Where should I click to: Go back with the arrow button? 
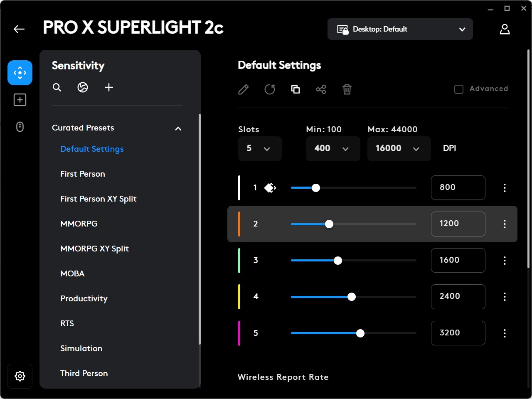coord(18,29)
